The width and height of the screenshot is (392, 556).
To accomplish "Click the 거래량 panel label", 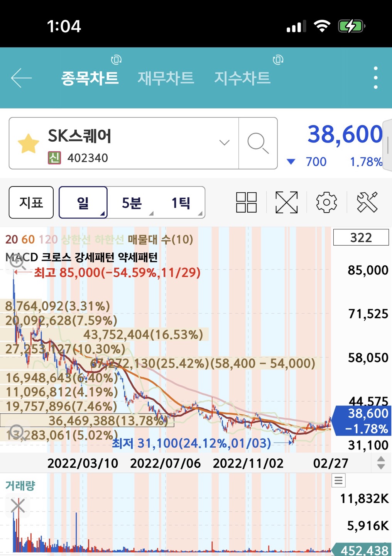I will click(x=20, y=486).
